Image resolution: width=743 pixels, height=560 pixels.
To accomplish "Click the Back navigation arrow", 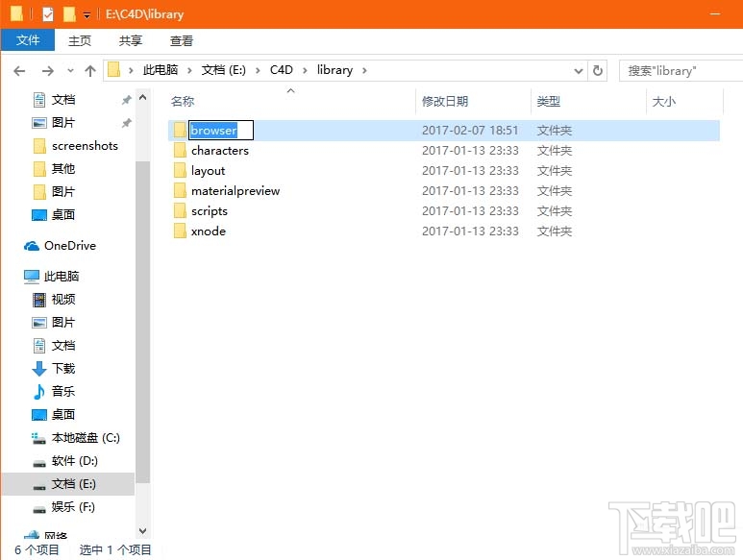I will (19, 71).
